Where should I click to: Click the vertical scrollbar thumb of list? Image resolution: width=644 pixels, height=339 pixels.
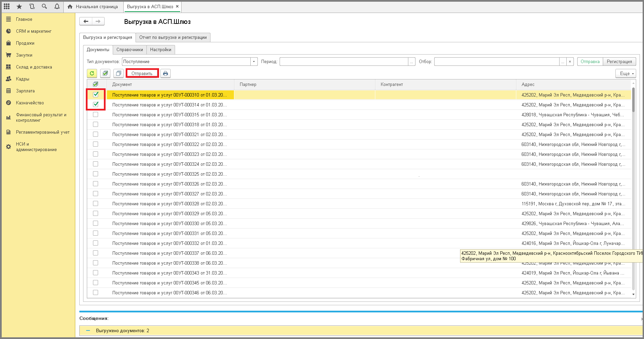point(633,100)
